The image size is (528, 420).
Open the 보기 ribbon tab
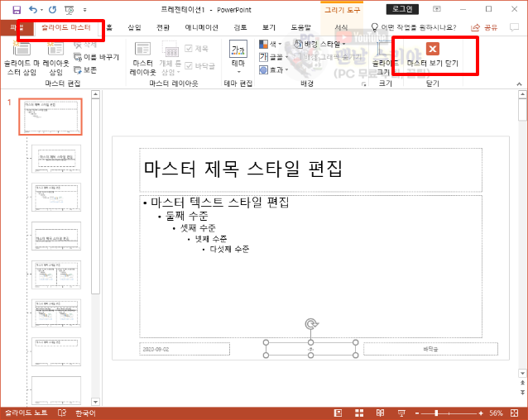269,27
